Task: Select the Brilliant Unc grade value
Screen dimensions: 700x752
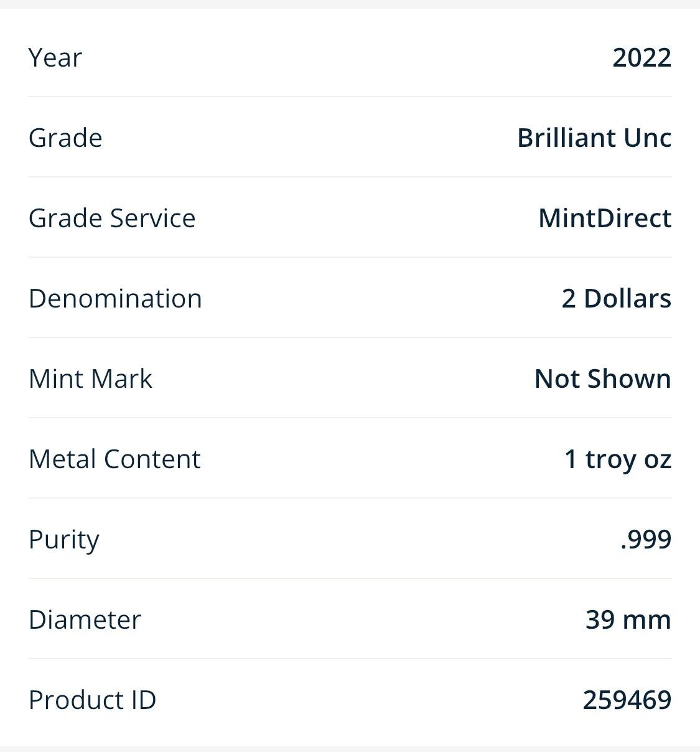Action: [x=594, y=138]
